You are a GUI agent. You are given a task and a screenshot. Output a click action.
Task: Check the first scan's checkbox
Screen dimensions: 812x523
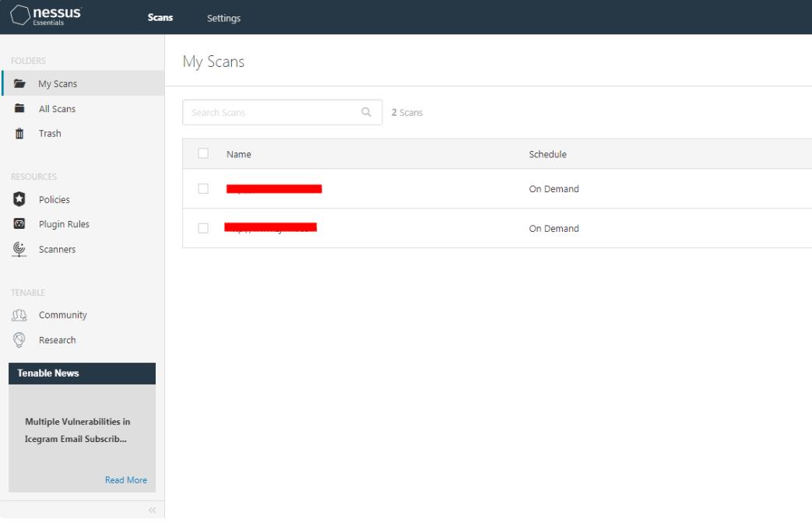(x=203, y=188)
